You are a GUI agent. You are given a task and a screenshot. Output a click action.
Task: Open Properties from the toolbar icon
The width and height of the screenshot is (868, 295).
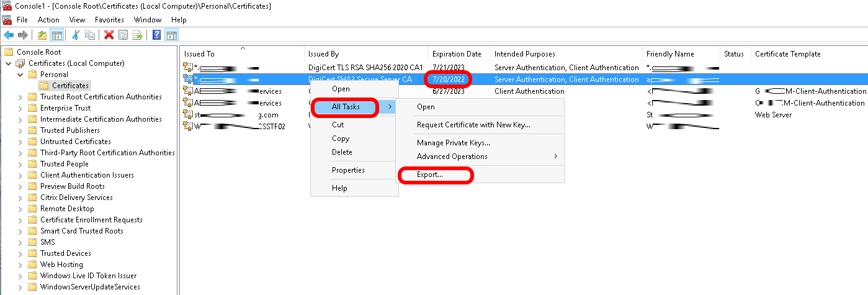tap(123, 35)
